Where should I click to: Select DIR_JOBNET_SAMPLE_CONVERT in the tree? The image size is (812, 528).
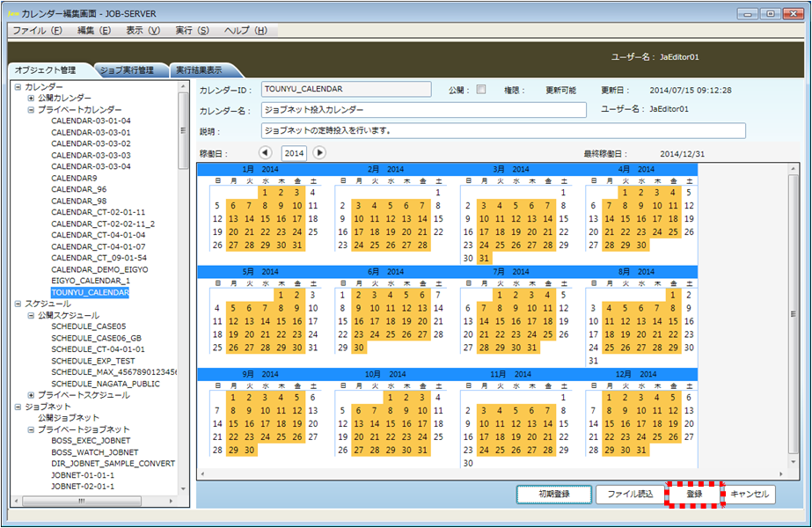113,464
